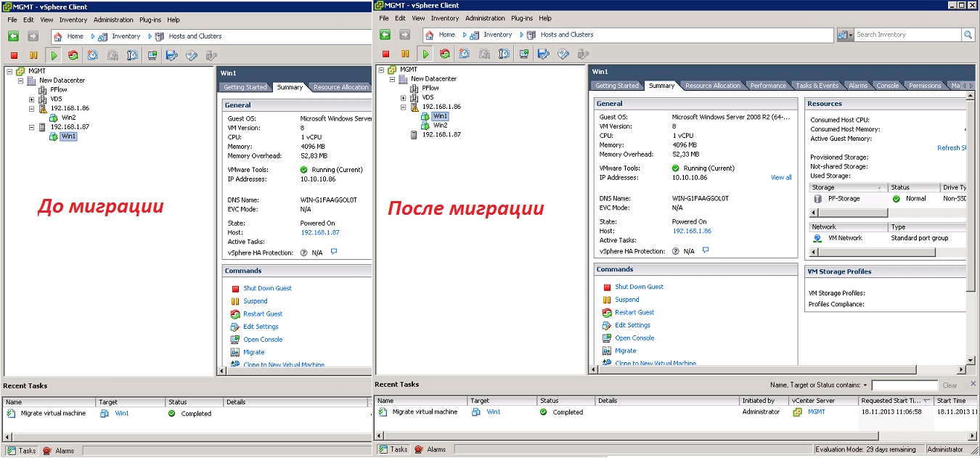Click Recent Tasks filter text box in right window
The height and width of the screenshot is (458, 980).
point(905,385)
